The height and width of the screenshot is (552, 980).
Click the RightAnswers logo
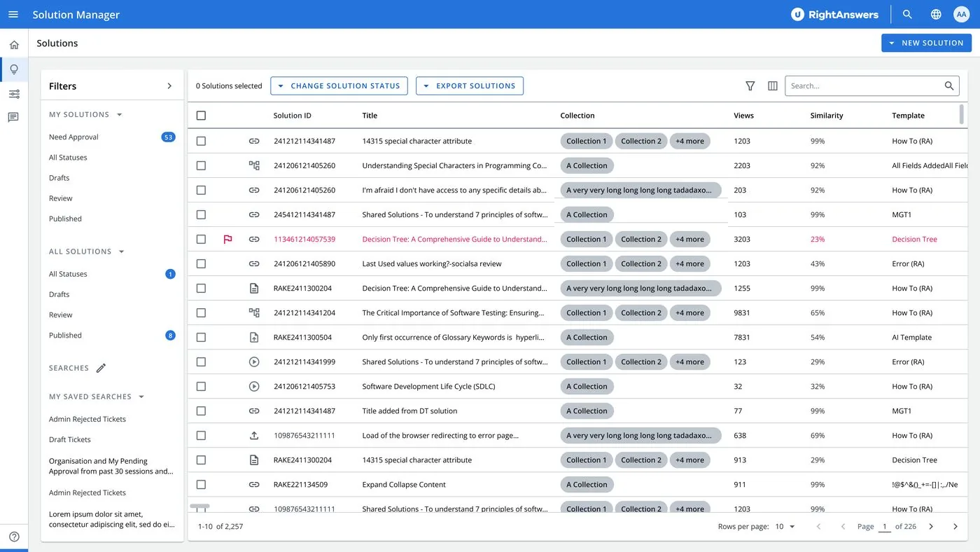pyautogui.click(x=834, y=14)
